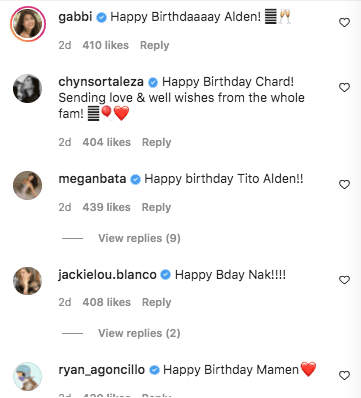Like gabbi's birthday comment with the heart

[x=344, y=22]
